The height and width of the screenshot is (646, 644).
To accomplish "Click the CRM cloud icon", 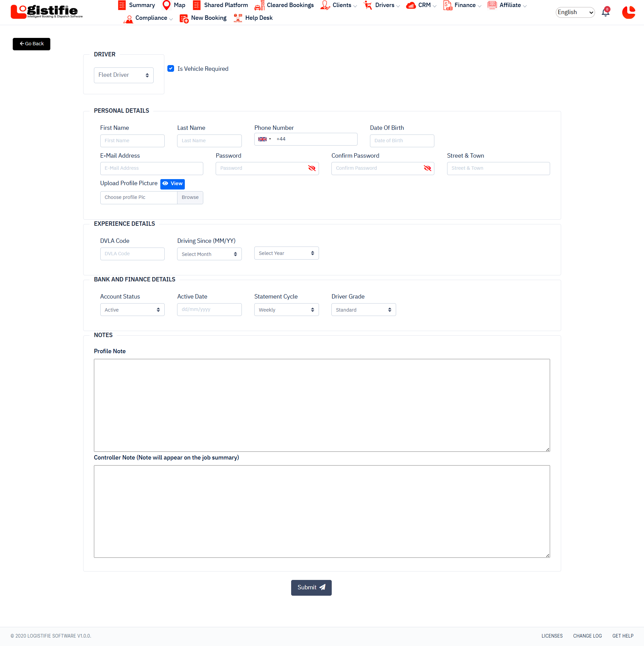I will [411, 5].
